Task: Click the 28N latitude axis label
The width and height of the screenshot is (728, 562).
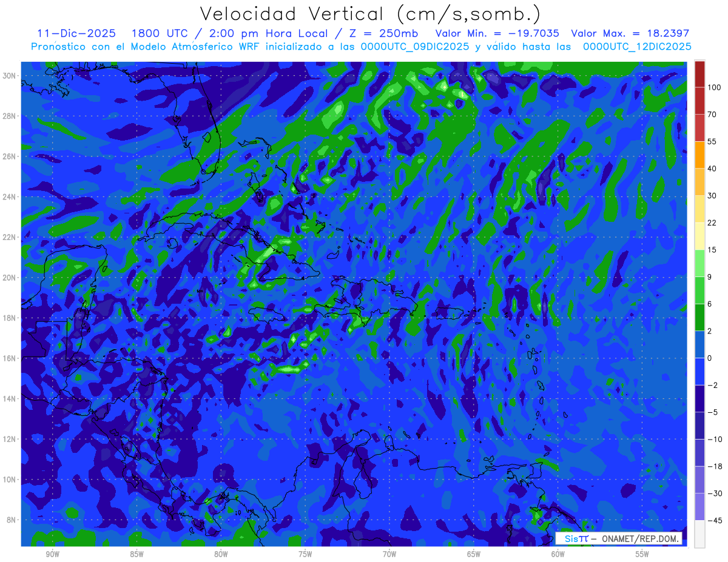Action: pyautogui.click(x=10, y=116)
